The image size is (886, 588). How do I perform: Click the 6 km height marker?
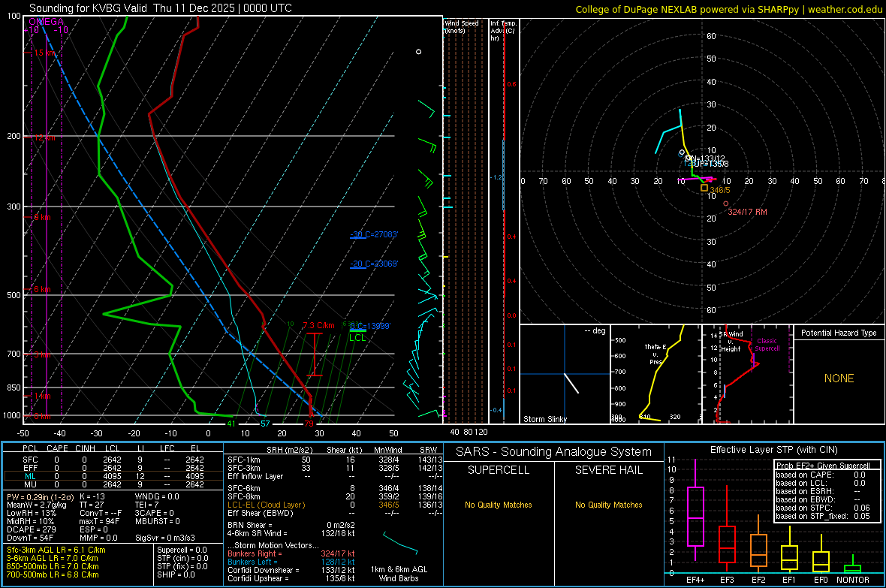(42, 289)
